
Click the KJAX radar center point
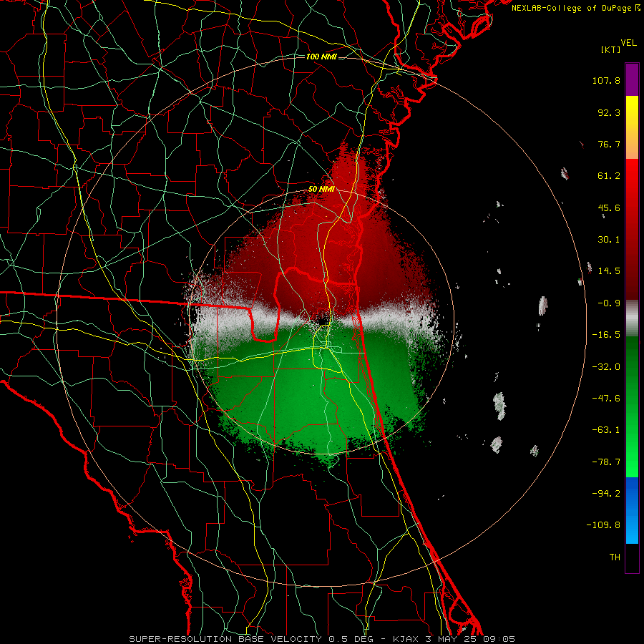[x=322, y=321]
